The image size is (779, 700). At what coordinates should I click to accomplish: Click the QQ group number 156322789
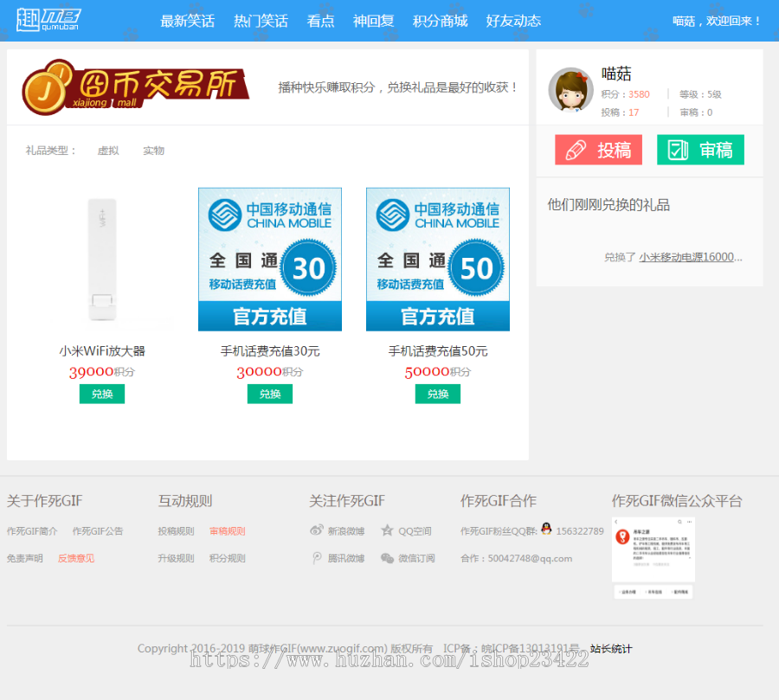pos(580,531)
